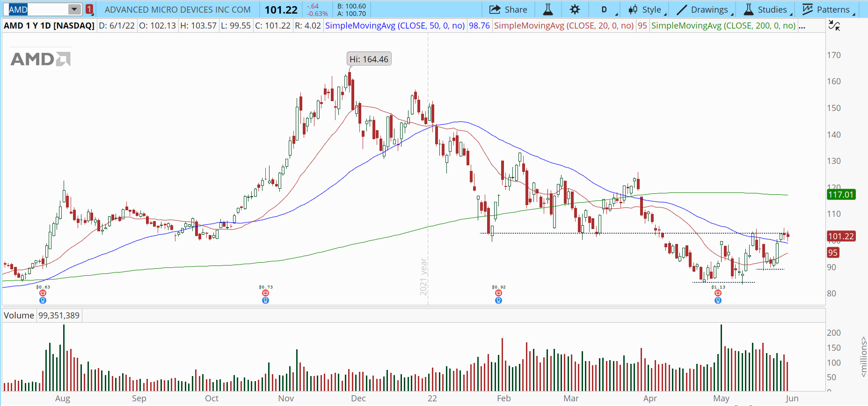868x406 pixels.
Task: Open the Drawings menu
Action: 704,9
